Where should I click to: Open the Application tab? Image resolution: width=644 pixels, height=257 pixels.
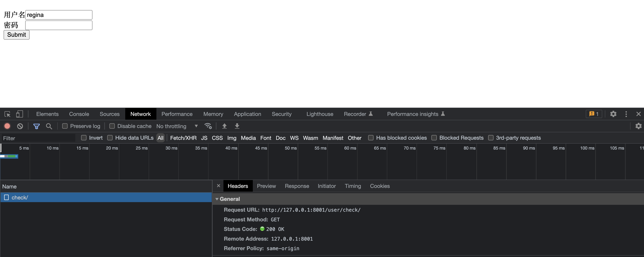pos(247,114)
